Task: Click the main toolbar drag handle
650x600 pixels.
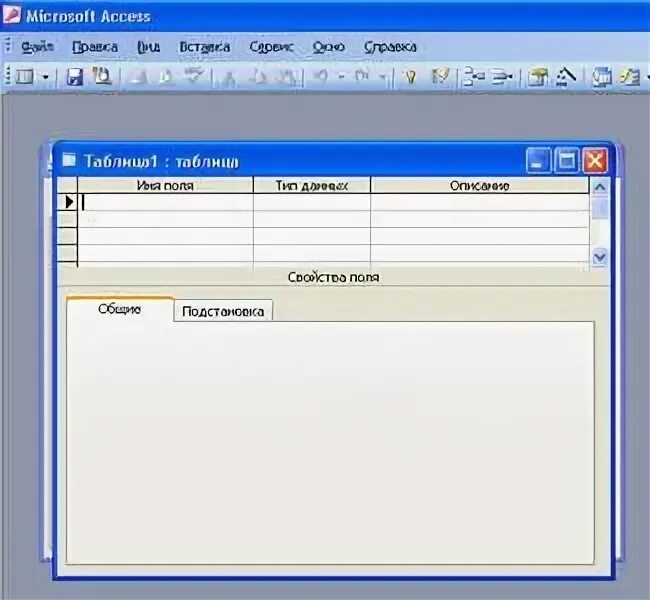Action: 7,76
